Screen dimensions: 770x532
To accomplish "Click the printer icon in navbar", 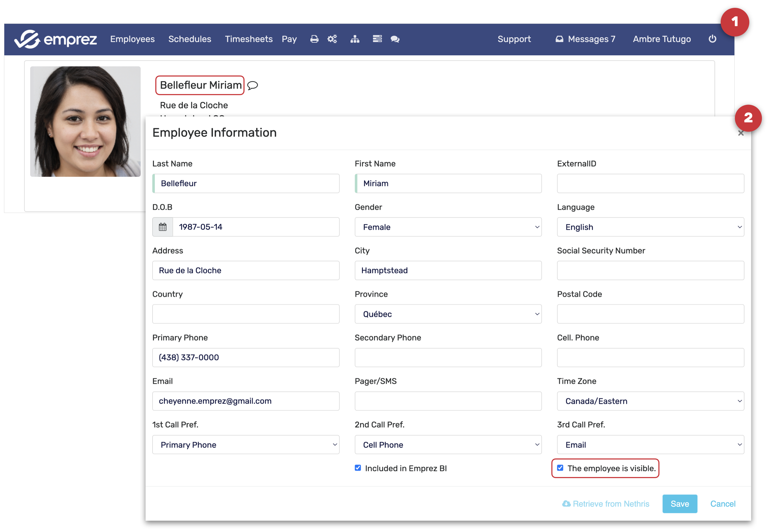I will click(314, 39).
